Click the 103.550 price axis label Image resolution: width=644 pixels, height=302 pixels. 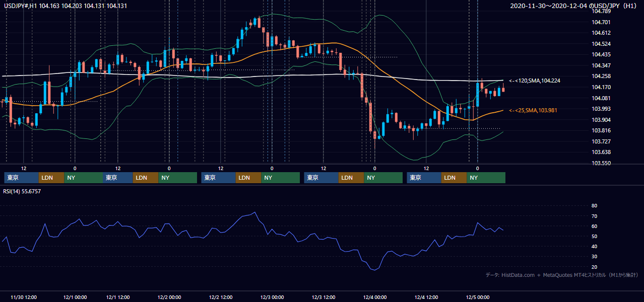coord(601,163)
